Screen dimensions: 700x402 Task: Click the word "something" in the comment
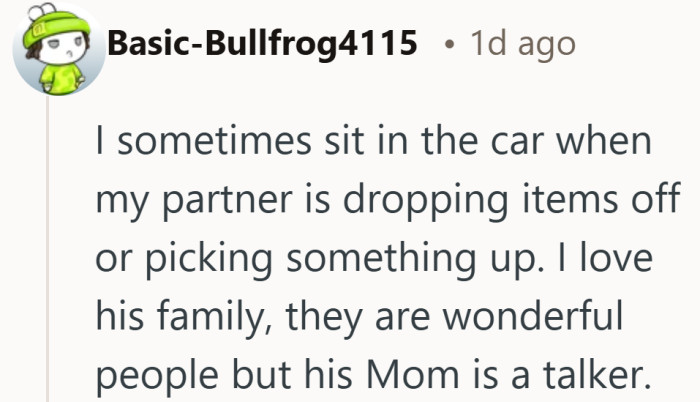click(x=381, y=259)
